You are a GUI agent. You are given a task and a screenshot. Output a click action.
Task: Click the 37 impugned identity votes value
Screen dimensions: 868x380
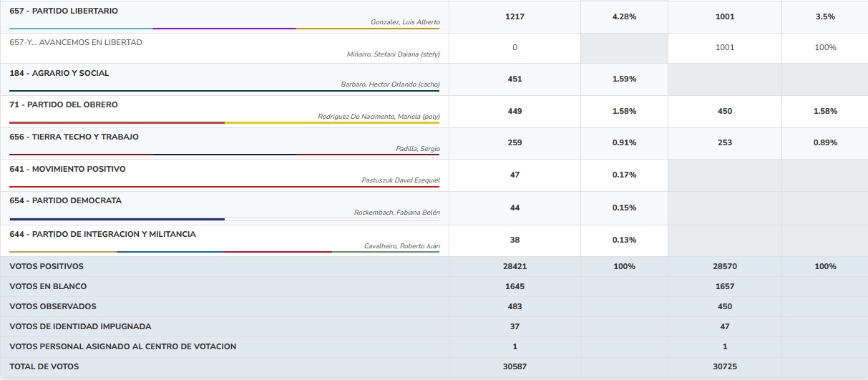[x=515, y=326]
